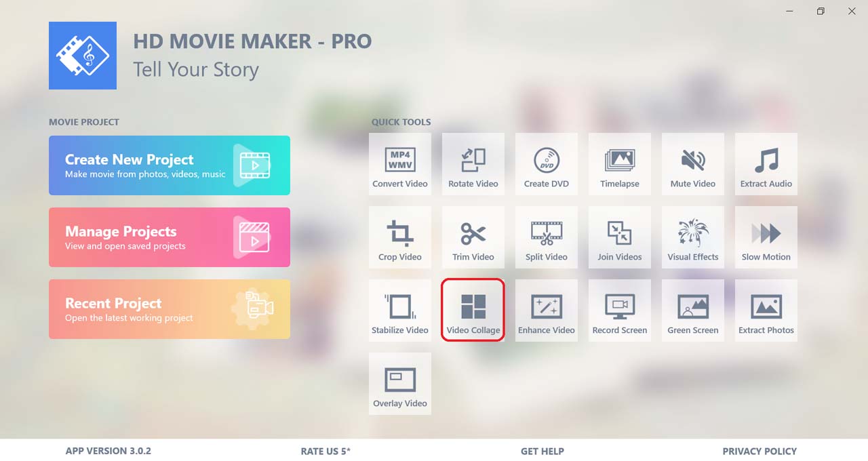Screen dimensions: 868x461
Task: Open the Join Videos tool
Action: 620,237
